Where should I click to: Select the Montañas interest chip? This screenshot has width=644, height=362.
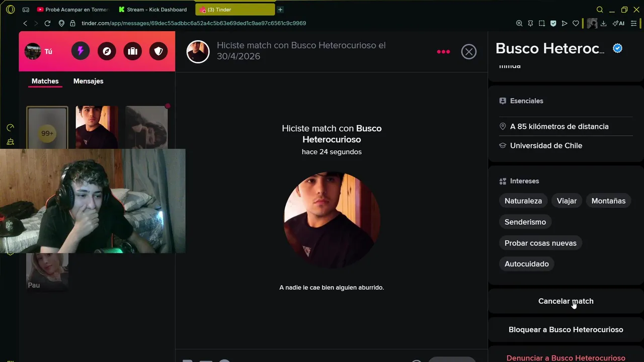[x=608, y=201]
